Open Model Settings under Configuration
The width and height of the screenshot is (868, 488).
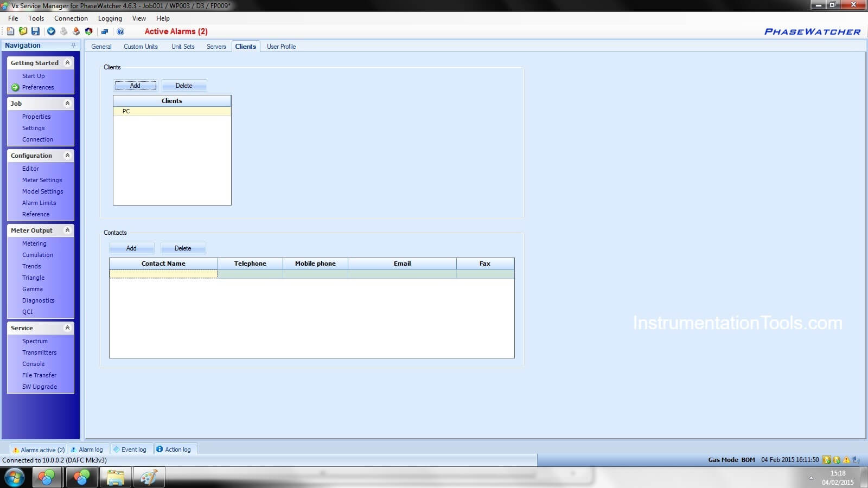point(43,191)
